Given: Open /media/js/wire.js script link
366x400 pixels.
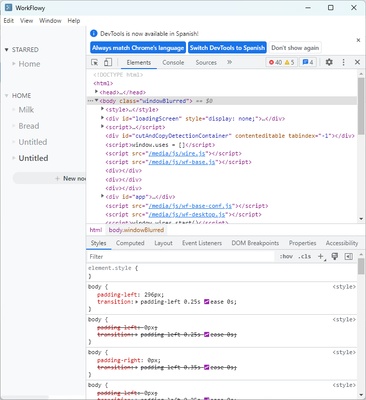Looking at the screenshot, I should [177, 153].
